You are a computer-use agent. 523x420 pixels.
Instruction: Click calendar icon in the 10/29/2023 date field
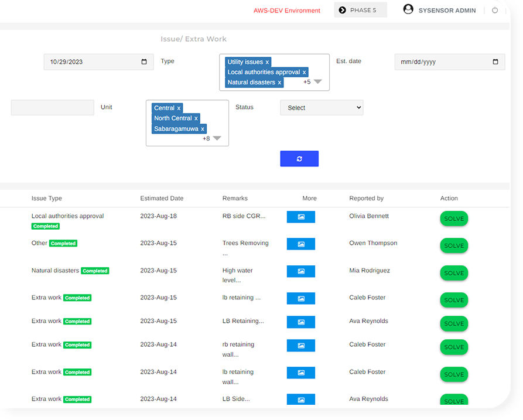[145, 62]
